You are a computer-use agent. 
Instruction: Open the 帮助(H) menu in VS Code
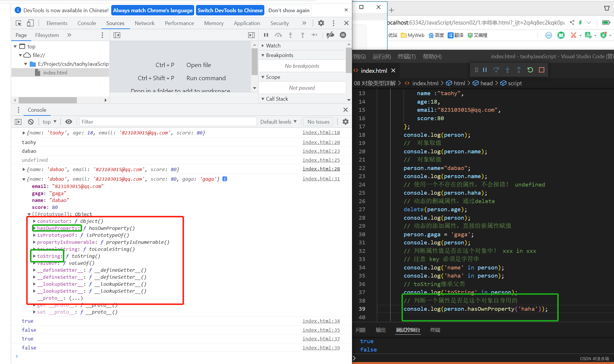click(x=432, y=56)
